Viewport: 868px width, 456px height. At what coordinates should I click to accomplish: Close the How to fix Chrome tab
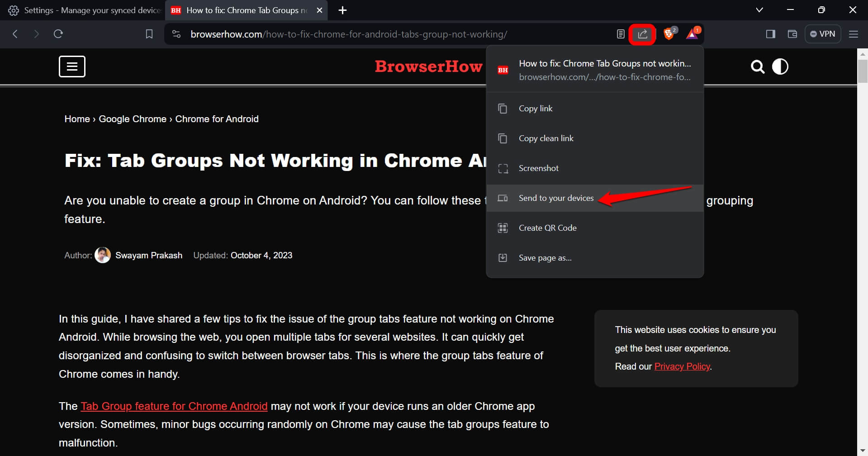pos(319,10)
